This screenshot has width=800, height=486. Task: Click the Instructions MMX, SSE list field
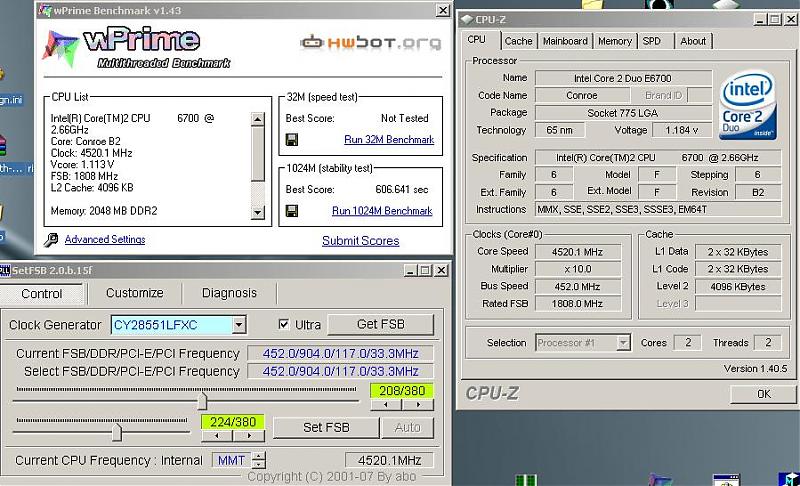658,209
